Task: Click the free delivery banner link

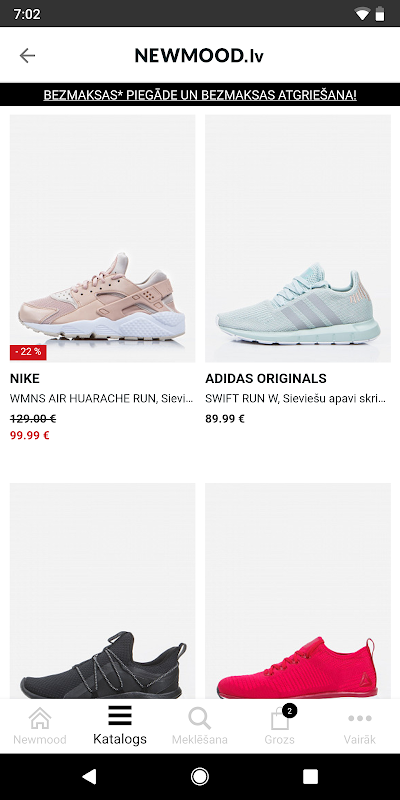Action: tap(200, 95)
